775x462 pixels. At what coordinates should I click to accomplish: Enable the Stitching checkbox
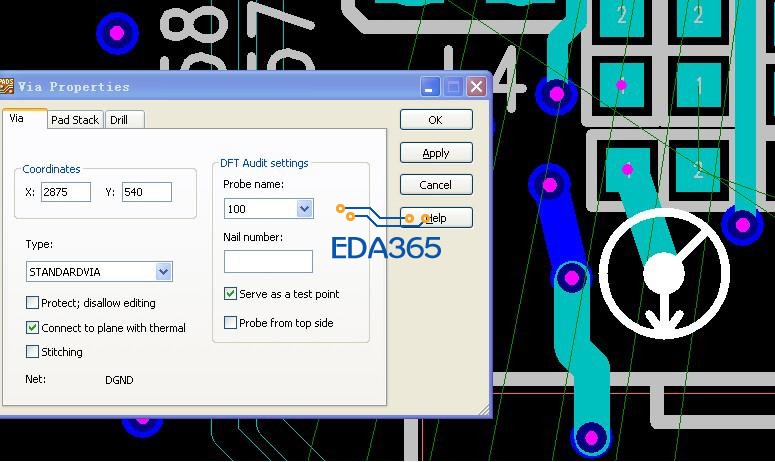point(32,351)
